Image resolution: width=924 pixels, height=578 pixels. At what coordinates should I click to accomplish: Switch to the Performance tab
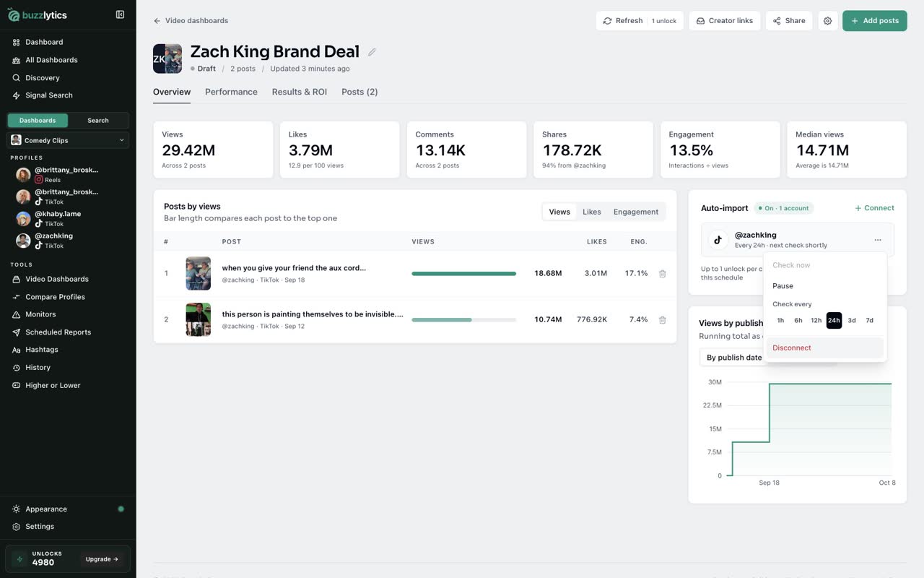231,92
